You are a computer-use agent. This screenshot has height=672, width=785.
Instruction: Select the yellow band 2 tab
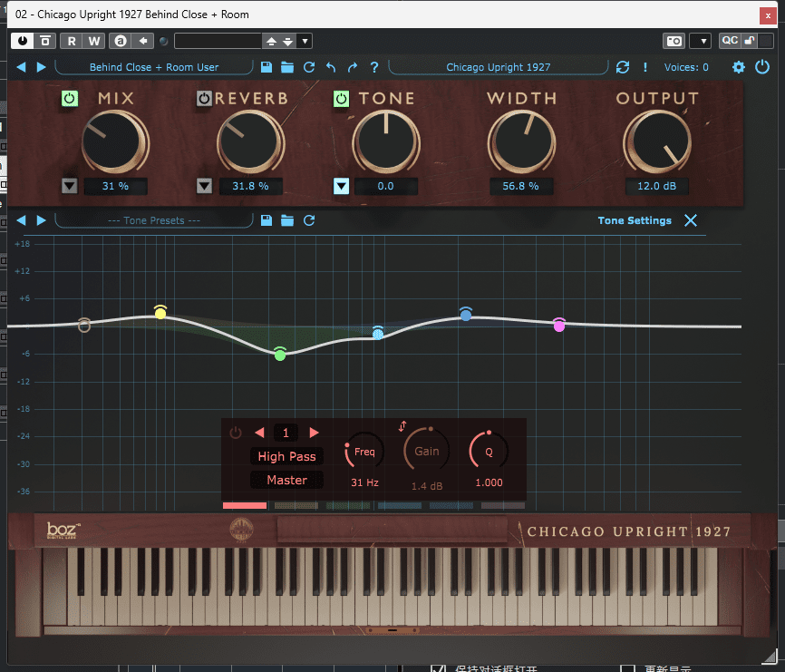click(x=296, y=506)
